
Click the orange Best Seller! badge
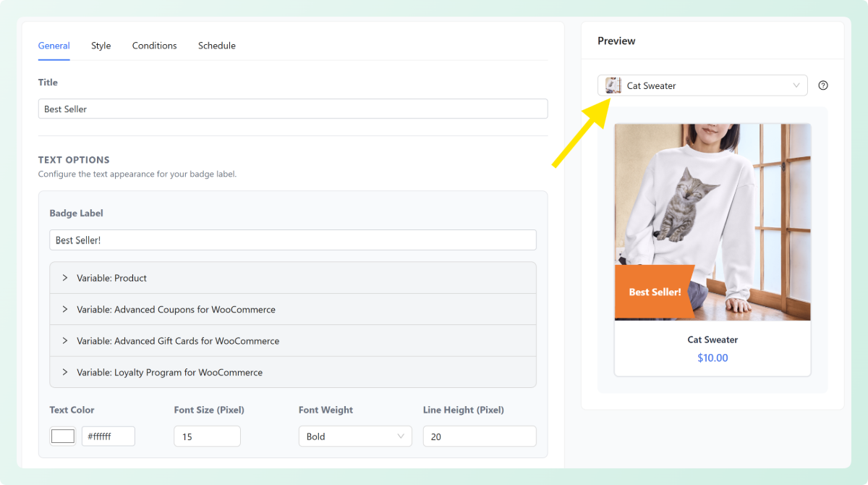(654, 292)
